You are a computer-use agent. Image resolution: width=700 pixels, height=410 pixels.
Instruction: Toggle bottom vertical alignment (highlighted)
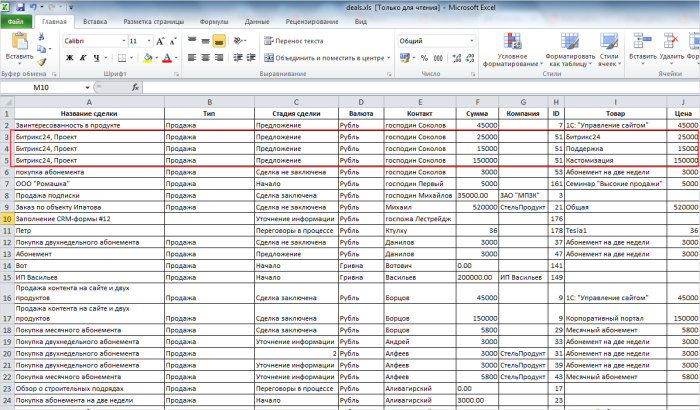click(x=219, y=41)
